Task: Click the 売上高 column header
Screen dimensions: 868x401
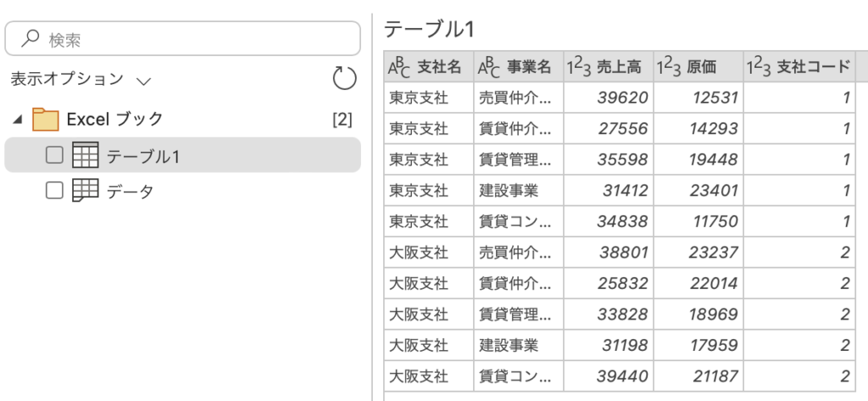Action: [609, 67]
